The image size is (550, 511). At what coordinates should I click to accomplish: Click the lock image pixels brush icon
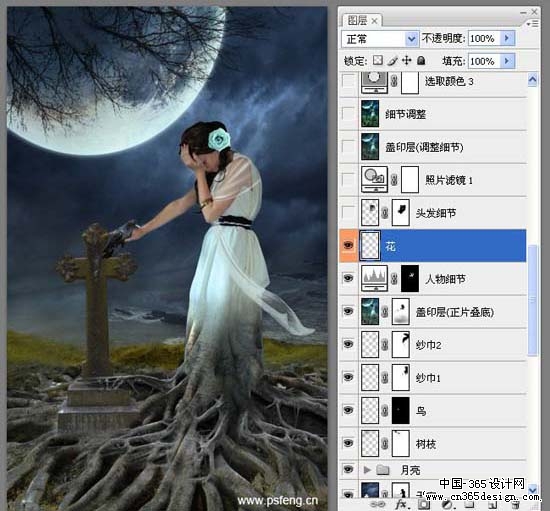(x=392, y=61)
